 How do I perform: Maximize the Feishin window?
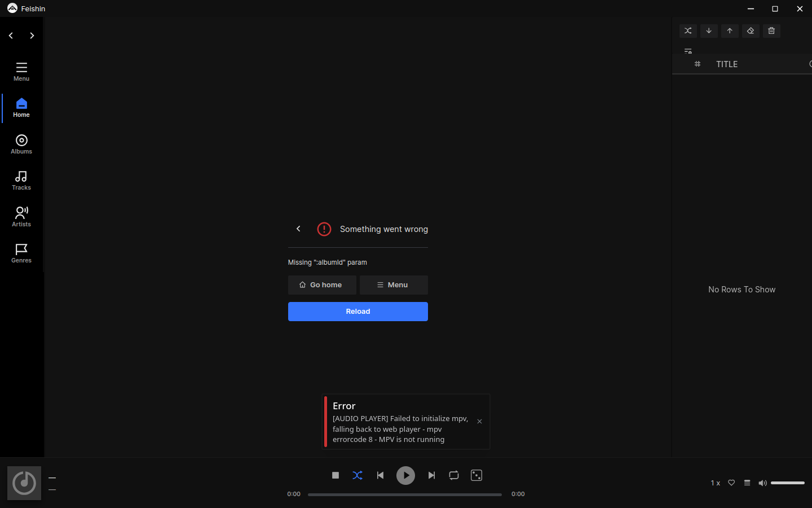pyautogui.click(x=775, y=8)
